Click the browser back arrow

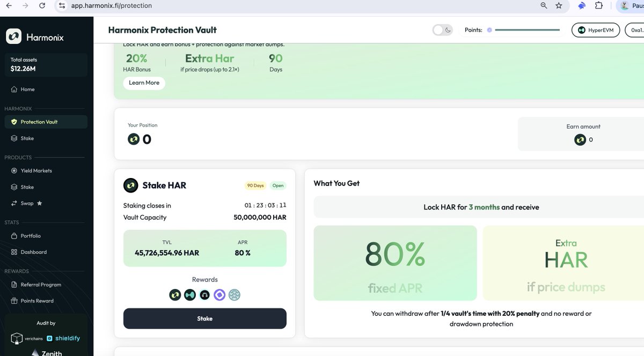point(9,5)
